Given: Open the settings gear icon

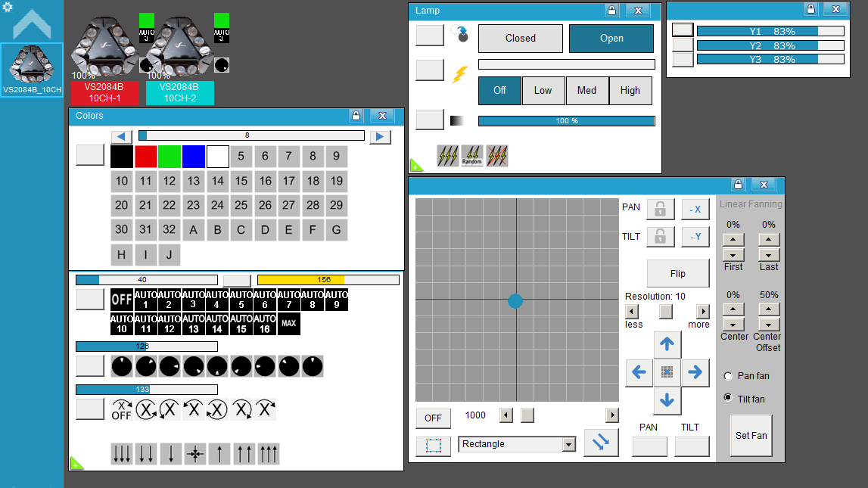Looking at the screenshot, I should click(8, 8).
